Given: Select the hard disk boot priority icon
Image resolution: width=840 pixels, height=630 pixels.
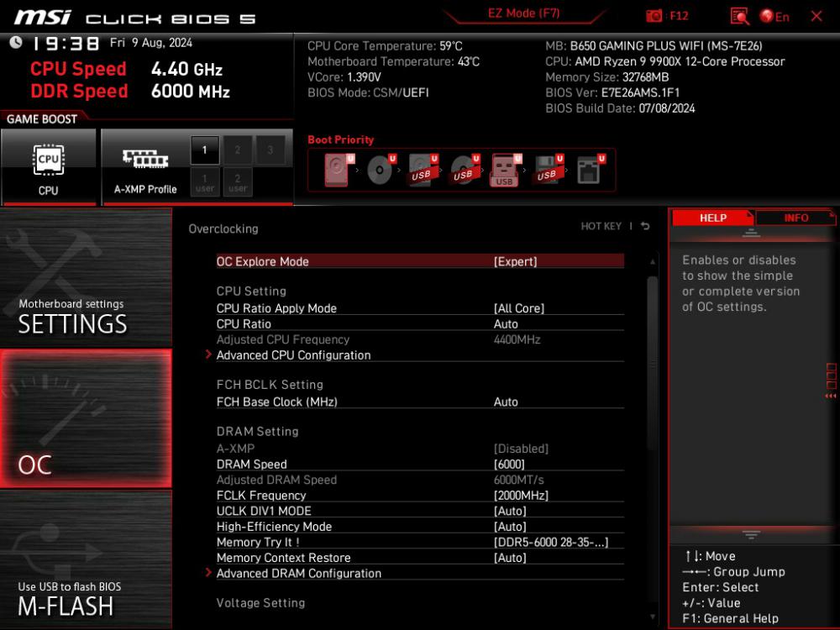Looking at the screenshot, I should [339, 170].
